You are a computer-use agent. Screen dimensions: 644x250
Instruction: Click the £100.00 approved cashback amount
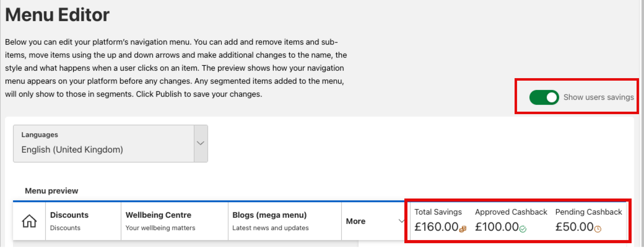click(x=497, y=227)
